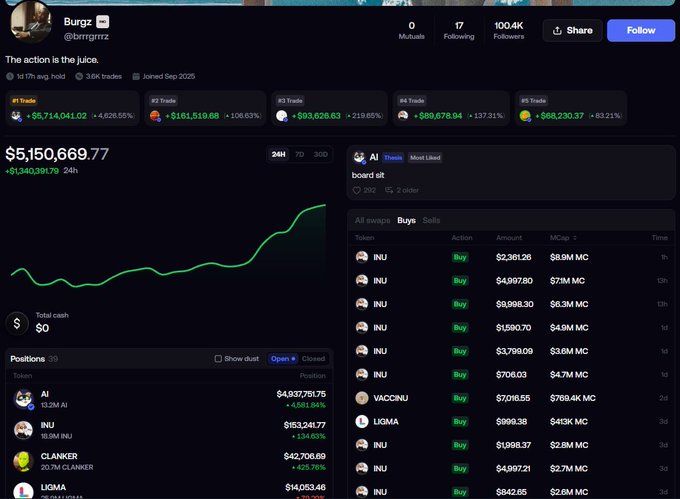Open the #1 Trade token icon
Image resolution: width=680 pixels, height=499 pixels.
click(16, 116)
